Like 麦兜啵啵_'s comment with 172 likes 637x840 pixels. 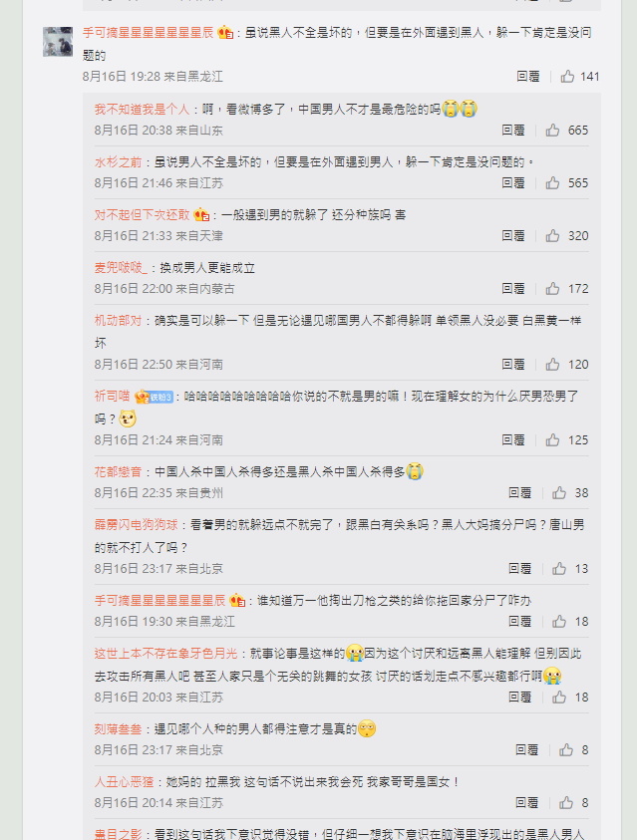coord(552,289)
